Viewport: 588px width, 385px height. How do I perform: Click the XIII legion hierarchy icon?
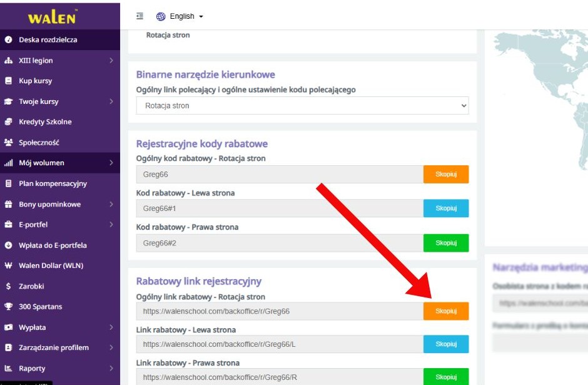tap(8, 61)
